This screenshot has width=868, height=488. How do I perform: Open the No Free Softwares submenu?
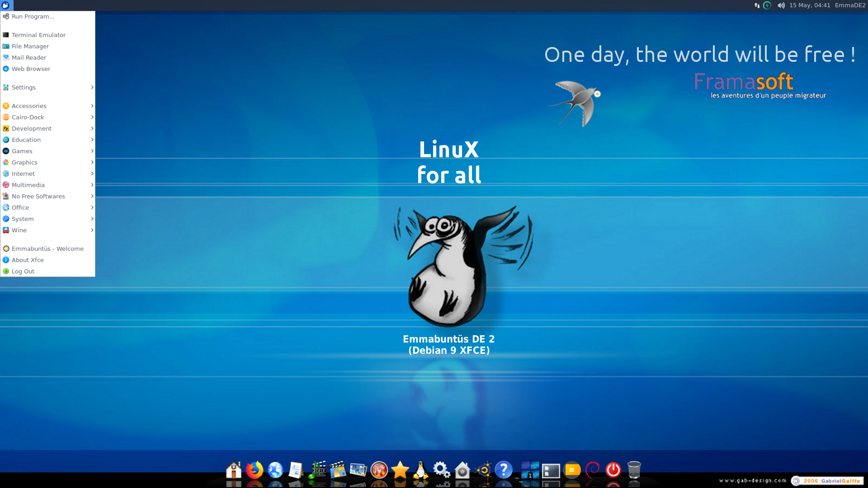click(47, 196)
